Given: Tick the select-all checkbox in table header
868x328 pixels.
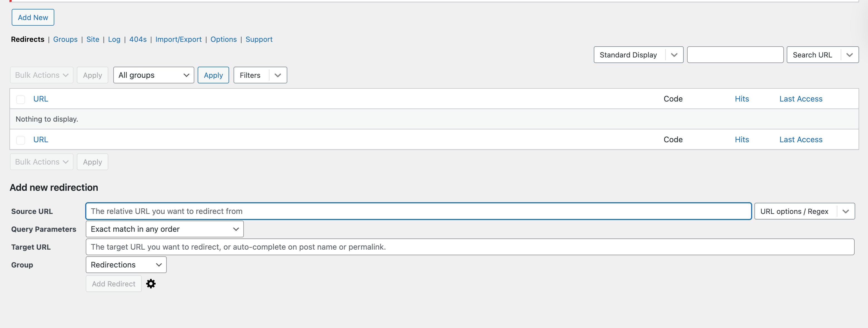Looking at the screenshot, I should [21, 99].
